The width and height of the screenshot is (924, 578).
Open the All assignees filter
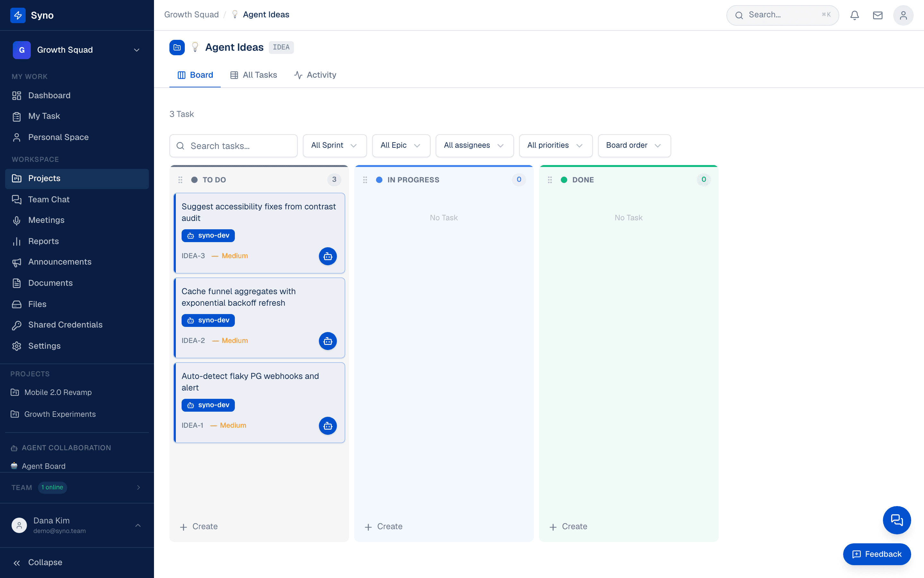tap(475, 146)
